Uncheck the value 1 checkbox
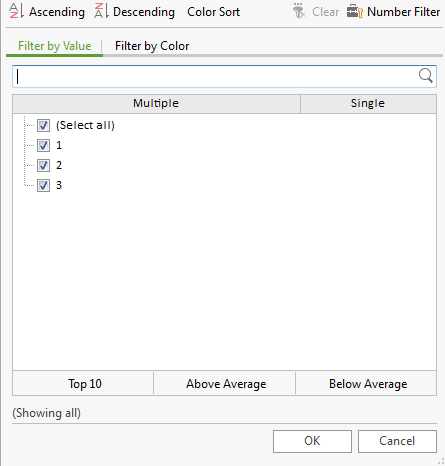445x466 pixels. tap(43, 145)
